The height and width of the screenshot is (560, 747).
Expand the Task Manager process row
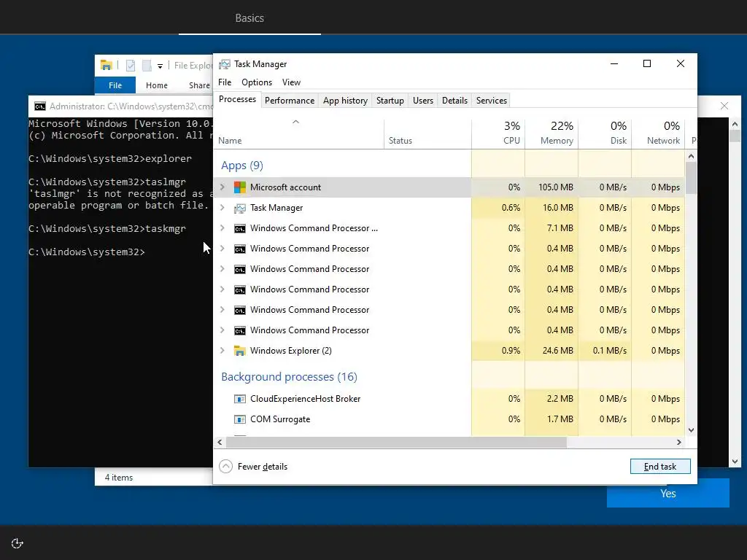[222, 208]
